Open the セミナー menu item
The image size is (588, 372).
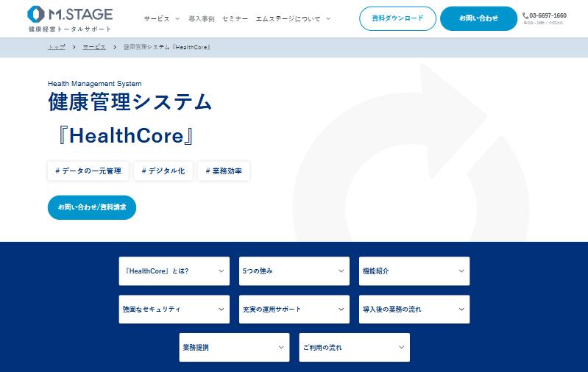tap(235, 18)
